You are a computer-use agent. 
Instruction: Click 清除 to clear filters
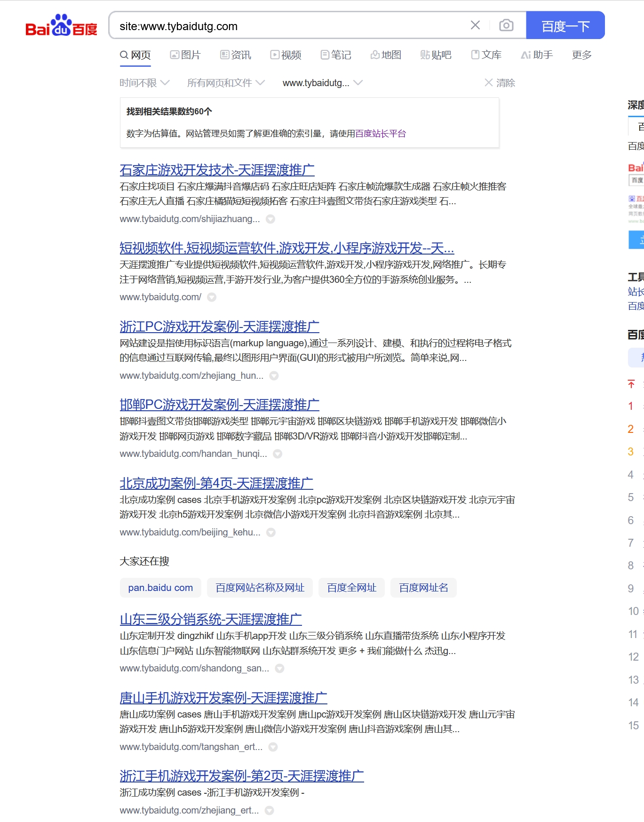[500, 83]
